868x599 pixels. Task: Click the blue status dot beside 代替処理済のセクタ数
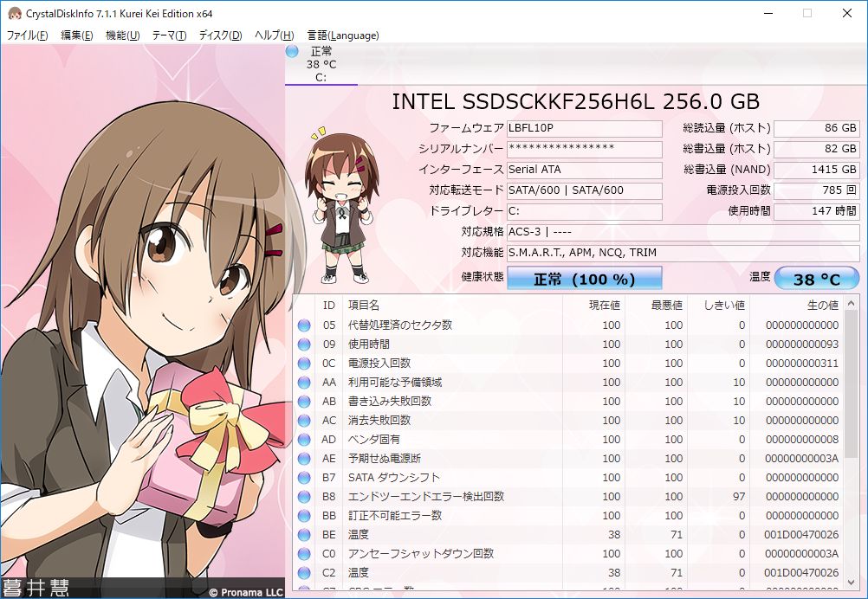[x=303, y=325]
